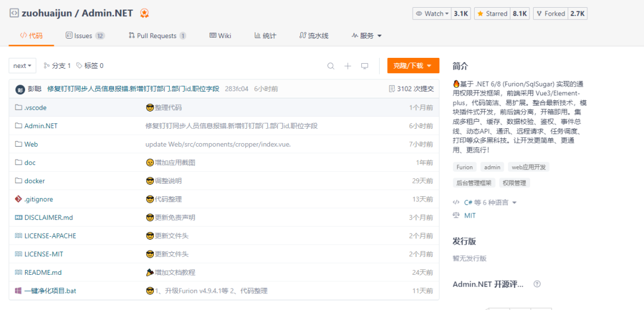Click the Forked button
The width and height of the screenshot is (644, 310).
[551, 14]
